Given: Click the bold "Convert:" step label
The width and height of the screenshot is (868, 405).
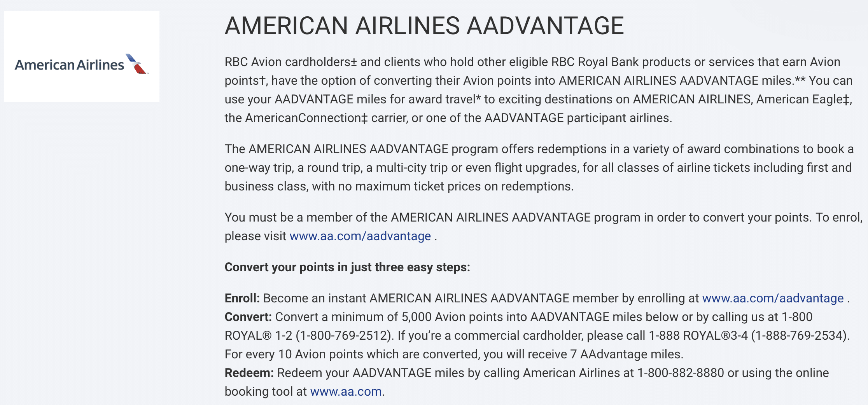Looking at the screenshot, I should coord(248,317).
